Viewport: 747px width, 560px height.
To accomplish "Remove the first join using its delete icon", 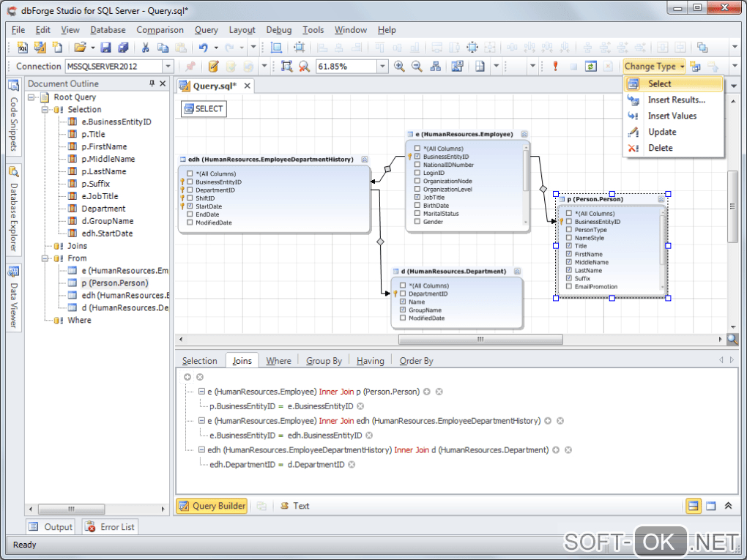I will 439,392.
